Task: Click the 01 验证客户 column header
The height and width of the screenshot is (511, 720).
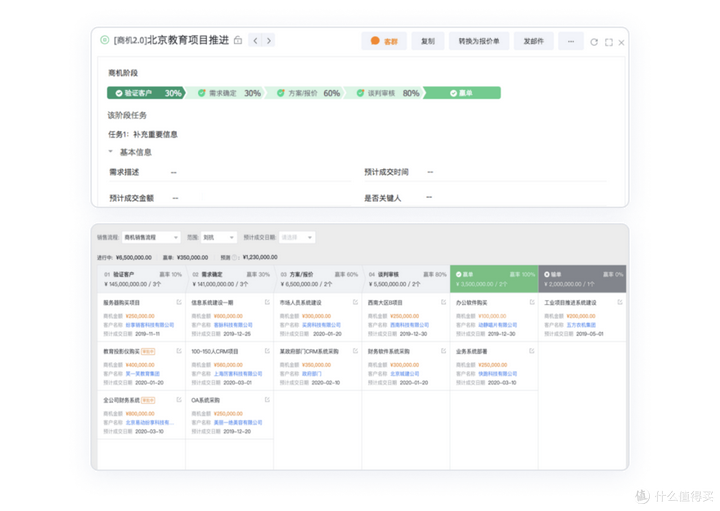Action: point(141,279)
